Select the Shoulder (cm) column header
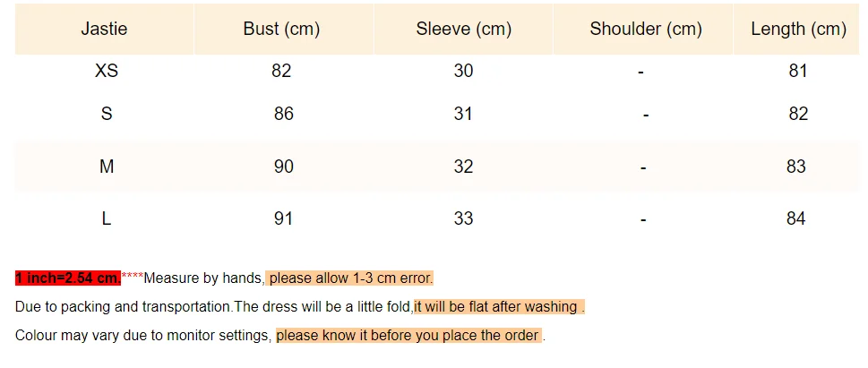 coord(645,29)
